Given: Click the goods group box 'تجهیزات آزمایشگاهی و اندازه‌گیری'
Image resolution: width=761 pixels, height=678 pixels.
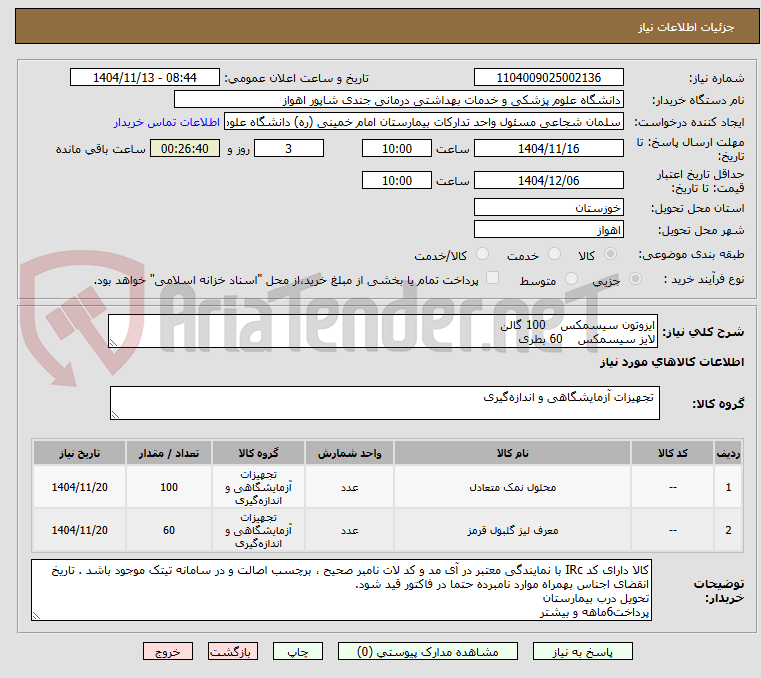Looking at the screenshot, I should [x=385, y=403].
